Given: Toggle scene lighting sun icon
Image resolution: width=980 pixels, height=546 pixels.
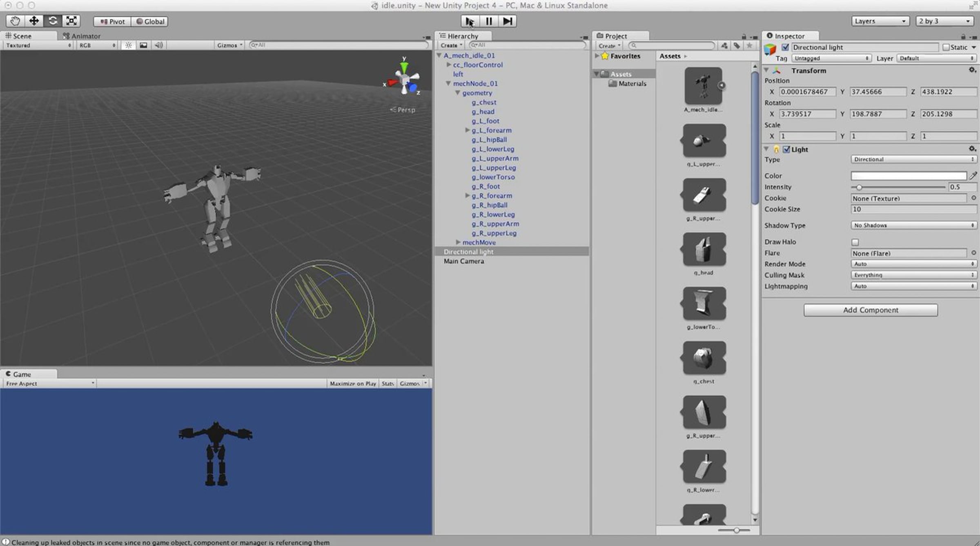Looking at the screenshot, I should pos(129,45).
